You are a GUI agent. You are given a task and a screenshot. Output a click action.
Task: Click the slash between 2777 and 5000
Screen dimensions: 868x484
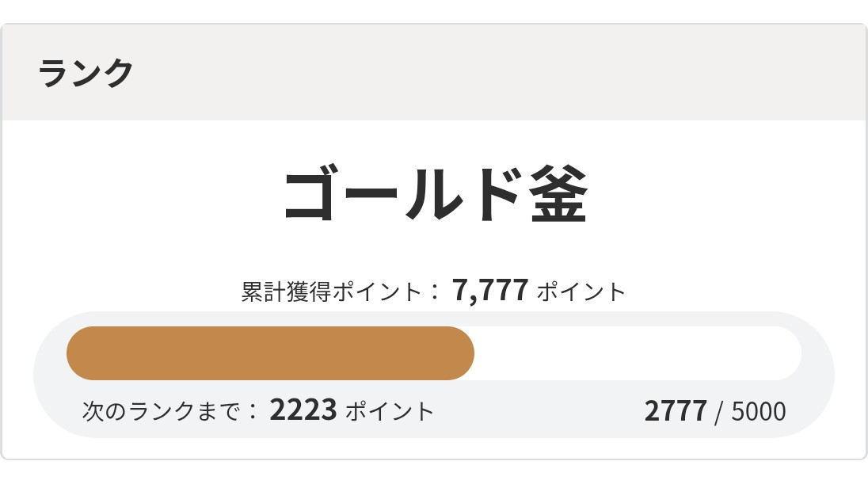coord(719,412)
